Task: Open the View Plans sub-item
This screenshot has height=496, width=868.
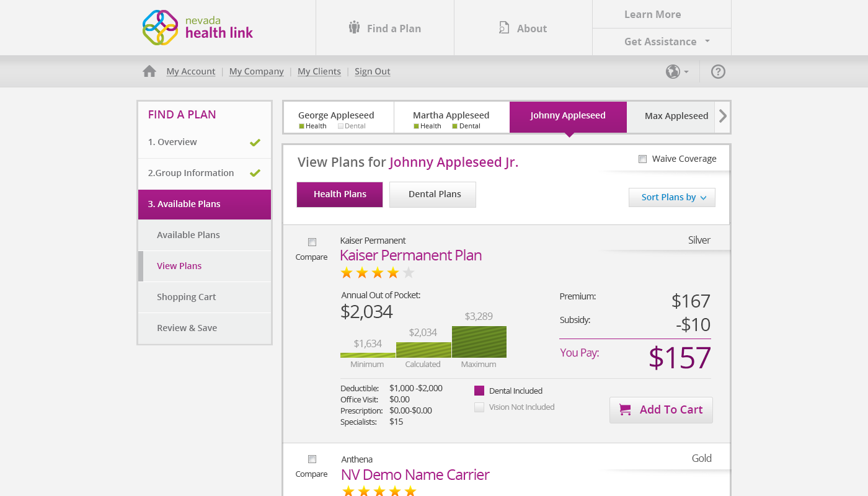Action: [x=205, y=266]
